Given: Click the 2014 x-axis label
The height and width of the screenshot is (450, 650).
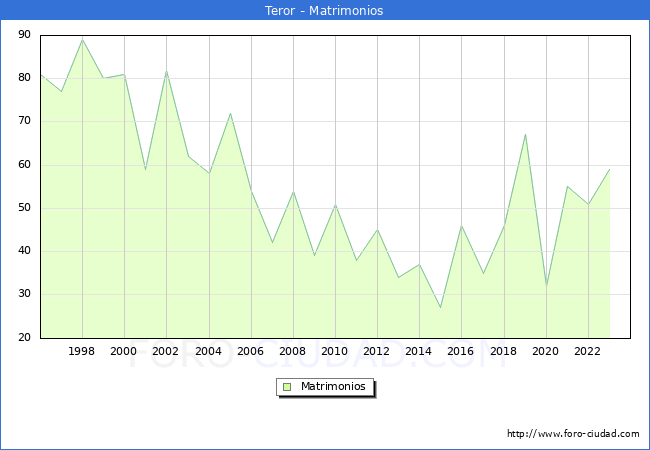Looking at the screenshot, I should (x=419, y=351).
